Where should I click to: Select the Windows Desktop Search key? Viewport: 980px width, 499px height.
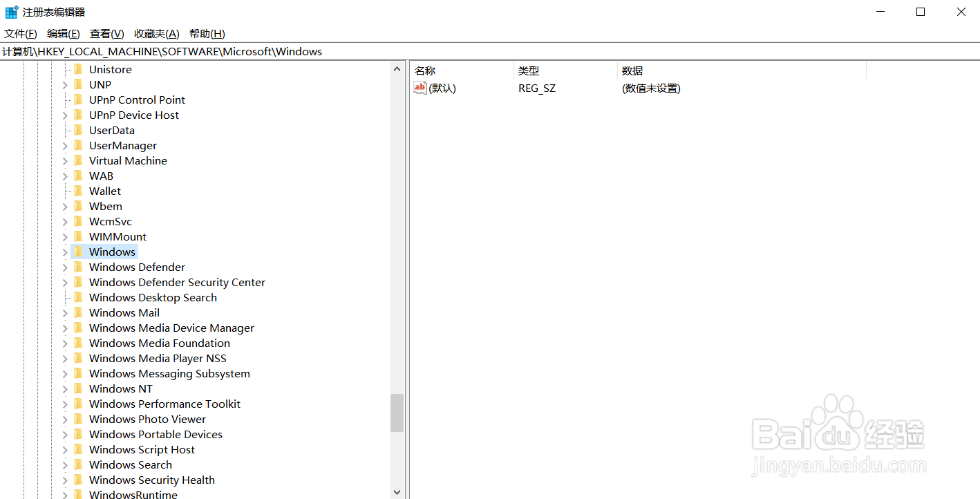tap(153, 297)
